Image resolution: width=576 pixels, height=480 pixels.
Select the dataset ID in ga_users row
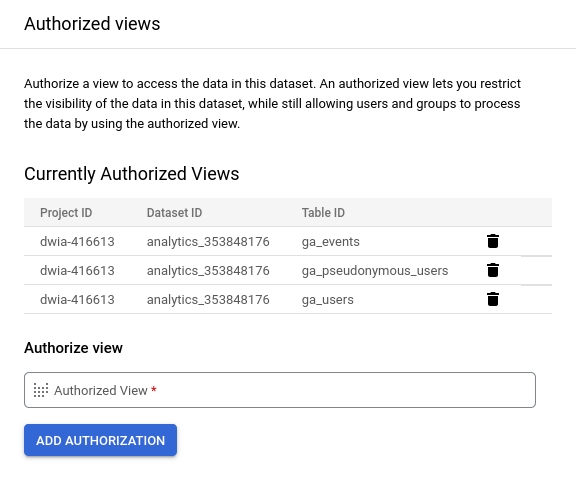tap(208, 300)
